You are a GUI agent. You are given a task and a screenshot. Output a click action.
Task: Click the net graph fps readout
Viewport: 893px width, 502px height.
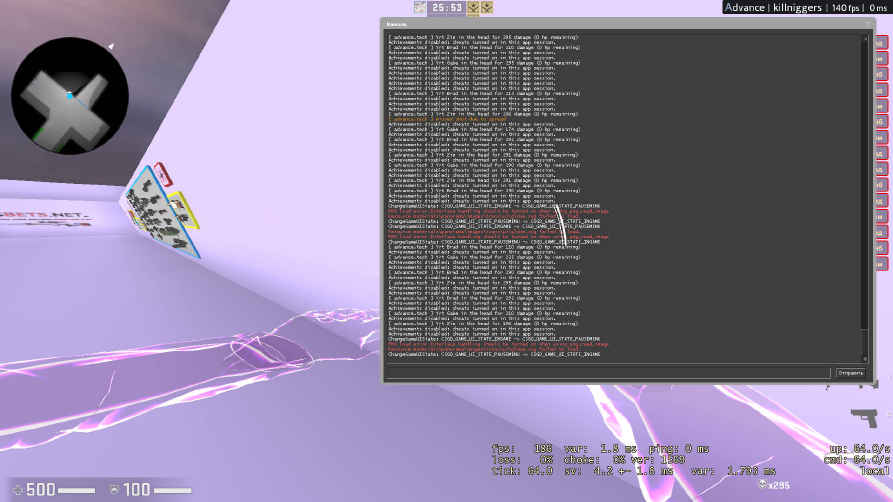[522, 449]
